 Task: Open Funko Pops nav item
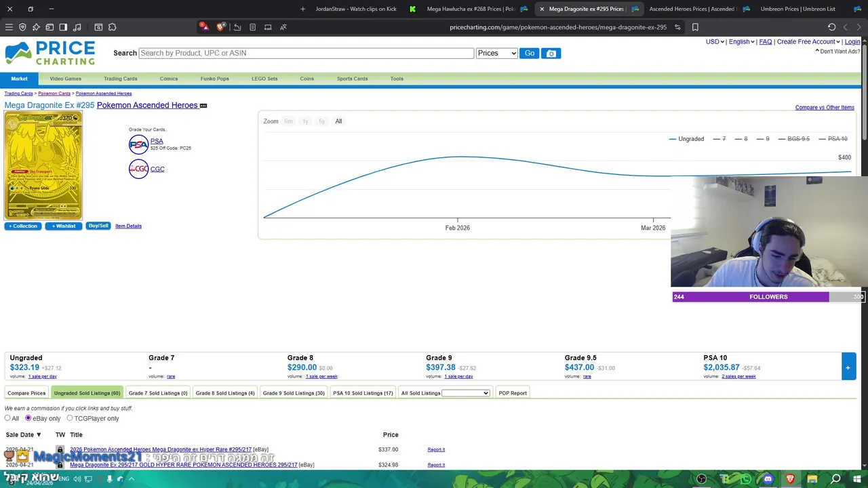pyautogui.click(x=214, y=79)
